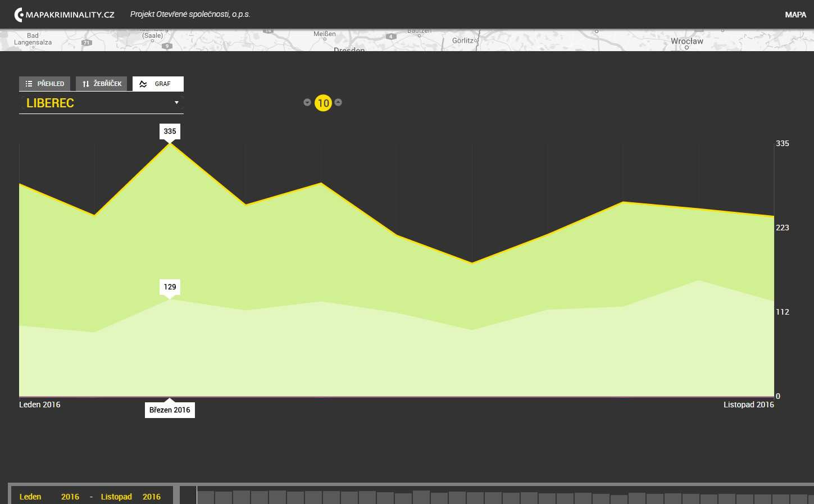
Task: Decrease the value with the down arrow beside 10
Action: 307,102
